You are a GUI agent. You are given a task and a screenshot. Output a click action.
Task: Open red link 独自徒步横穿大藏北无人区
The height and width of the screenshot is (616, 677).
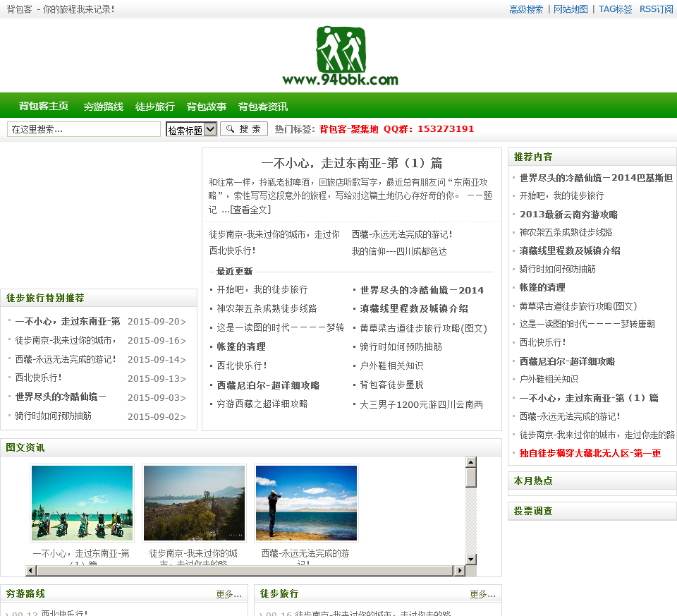coord(590,453)
